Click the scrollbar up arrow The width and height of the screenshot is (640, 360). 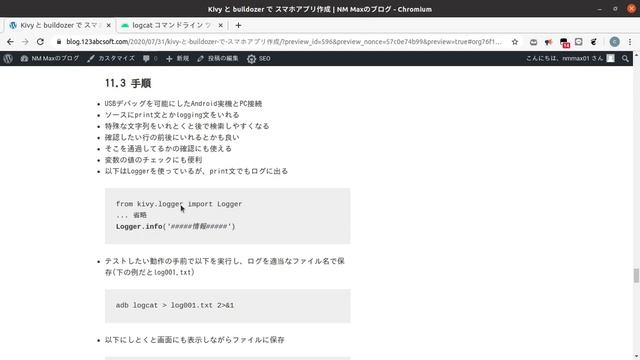(636, 55)
